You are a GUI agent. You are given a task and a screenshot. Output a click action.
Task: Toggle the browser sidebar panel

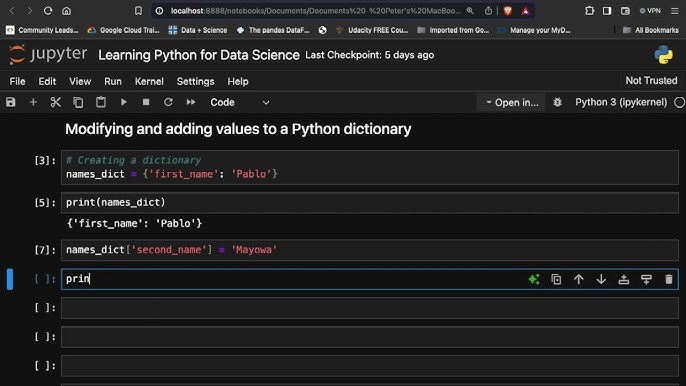[607, 11]
